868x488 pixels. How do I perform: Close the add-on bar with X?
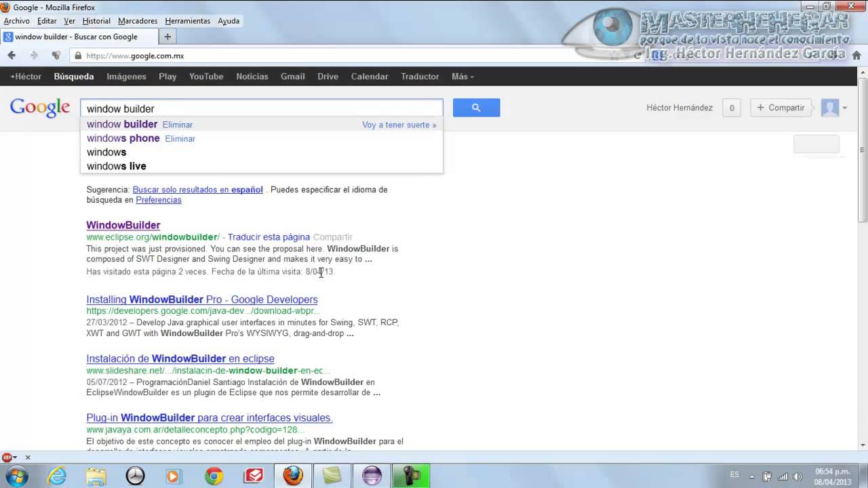(x=28, y=457)
